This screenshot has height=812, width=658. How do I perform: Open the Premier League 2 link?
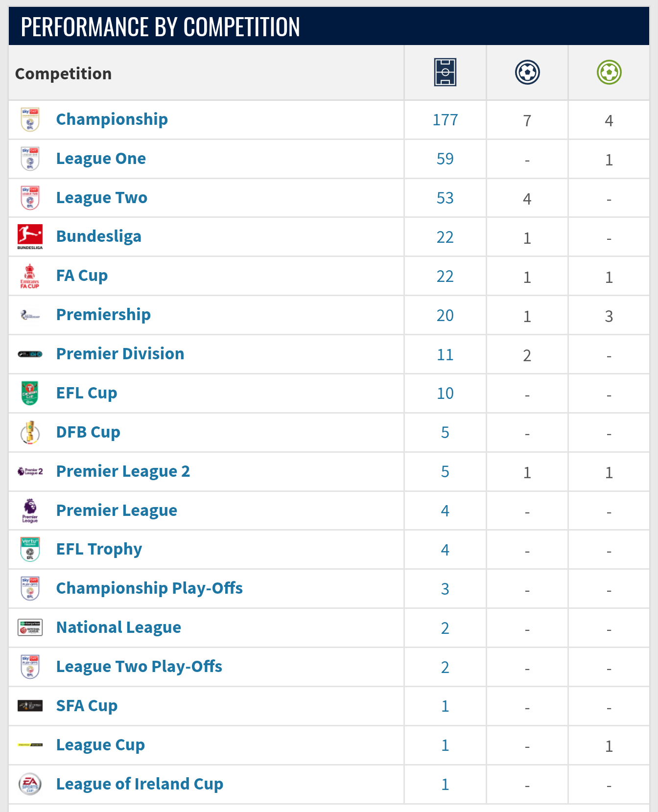tap(123, 471)
